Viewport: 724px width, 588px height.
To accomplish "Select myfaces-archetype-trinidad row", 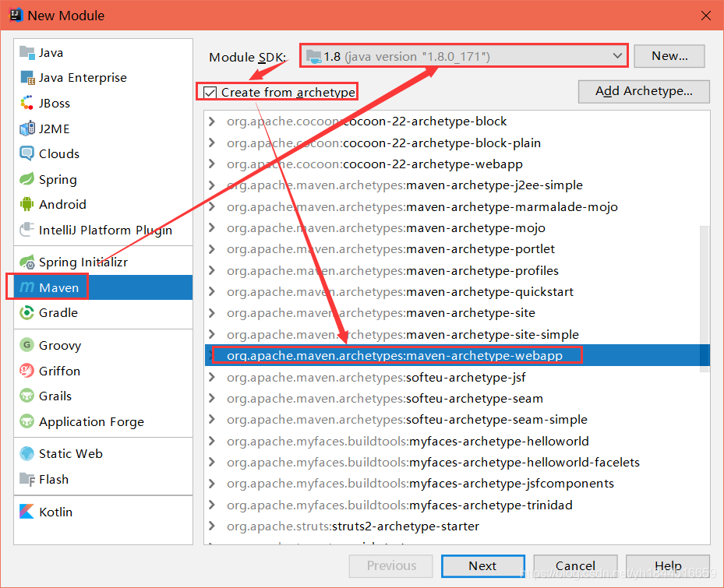I will click(x=457, y=505).
